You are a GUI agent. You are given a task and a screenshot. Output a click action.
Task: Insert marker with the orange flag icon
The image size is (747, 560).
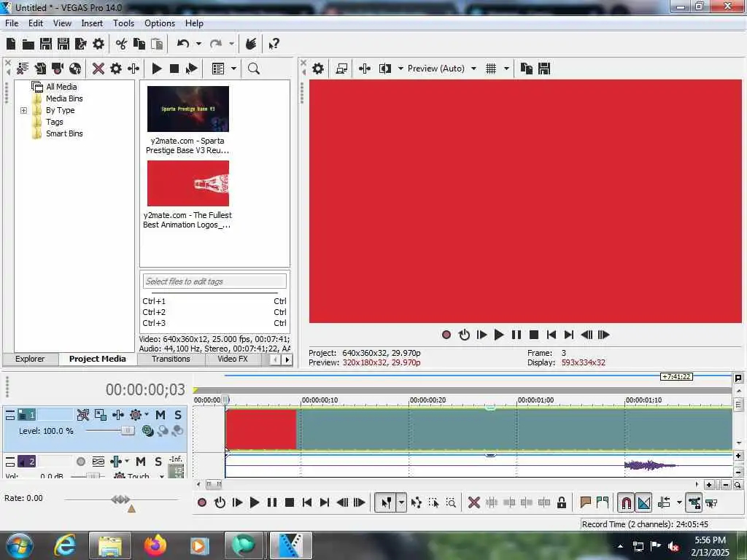(586, 502)
